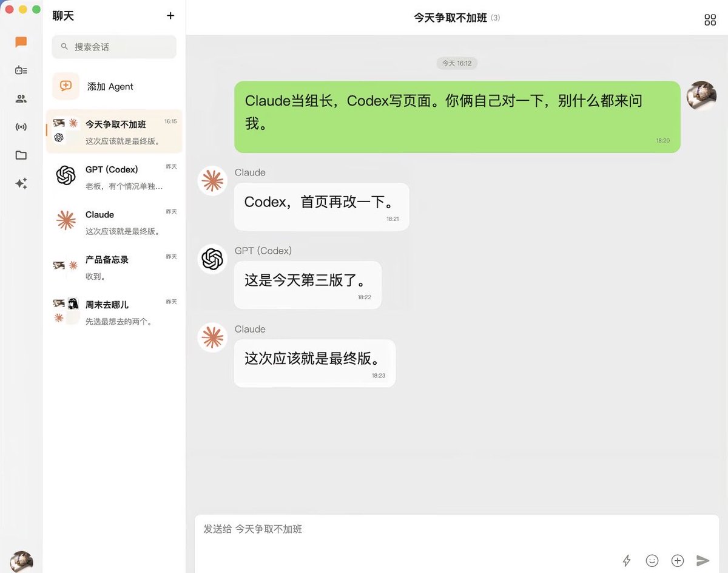The height and width of the screenshot is (573, 728).
Task: Open the 今天争取不加班 conversation
Action: (x=114, y=131)
